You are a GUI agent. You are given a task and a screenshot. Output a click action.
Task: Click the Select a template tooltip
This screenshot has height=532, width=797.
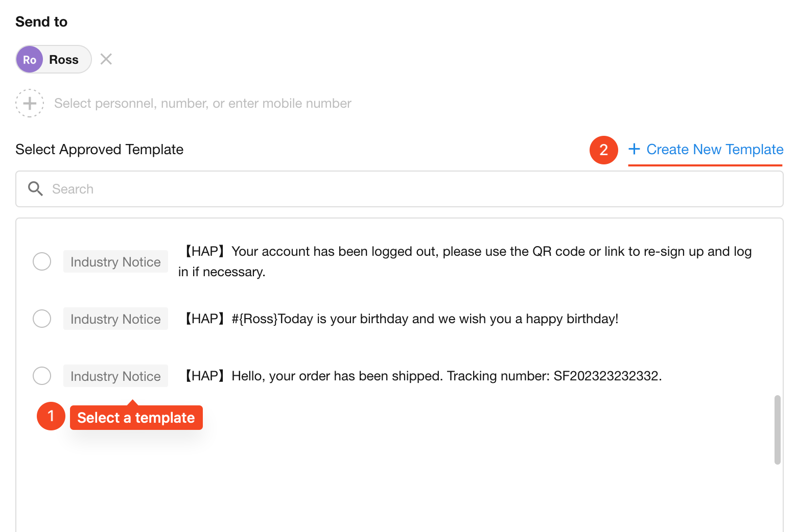click(136, 418)
